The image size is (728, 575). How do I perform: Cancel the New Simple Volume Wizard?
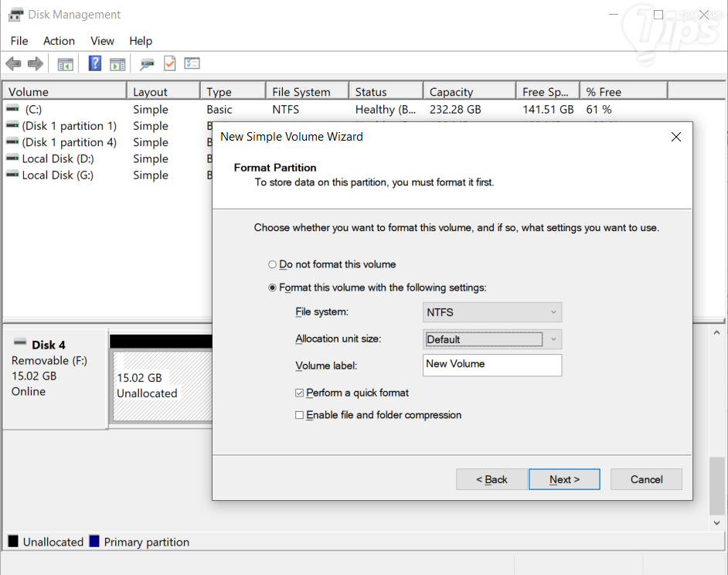646,479
